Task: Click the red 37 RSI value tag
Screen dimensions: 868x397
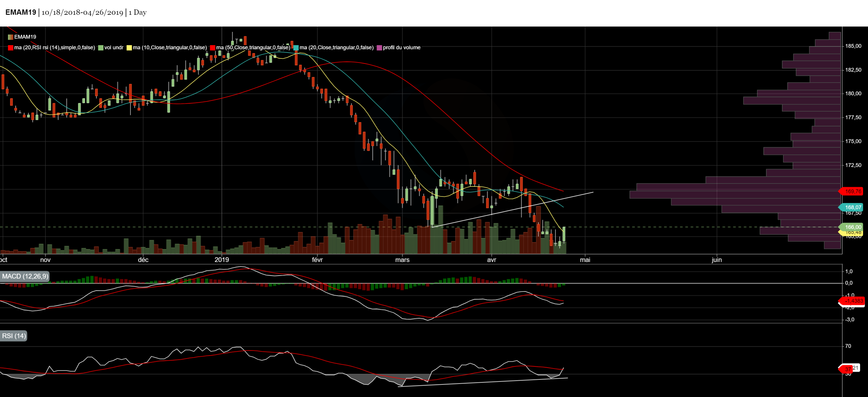Action: click(845, 369)
